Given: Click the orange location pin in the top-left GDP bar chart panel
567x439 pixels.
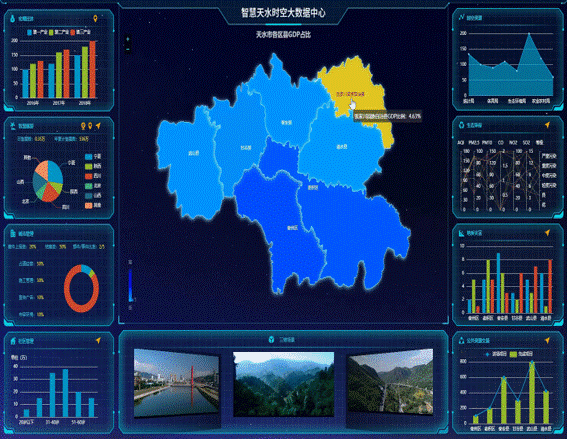Looking at the screenshot, I should 95,18.
